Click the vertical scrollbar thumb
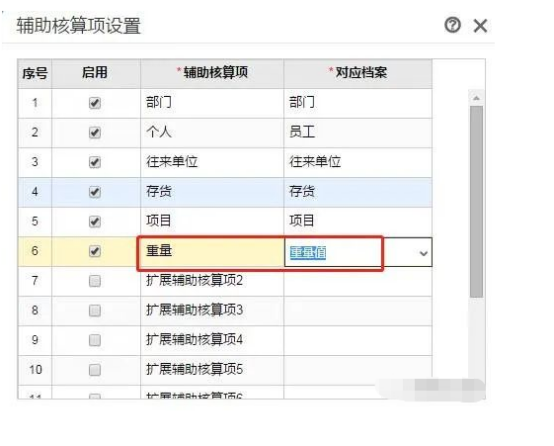This screenshot has width=554, height=446. (x=476, y=201)
